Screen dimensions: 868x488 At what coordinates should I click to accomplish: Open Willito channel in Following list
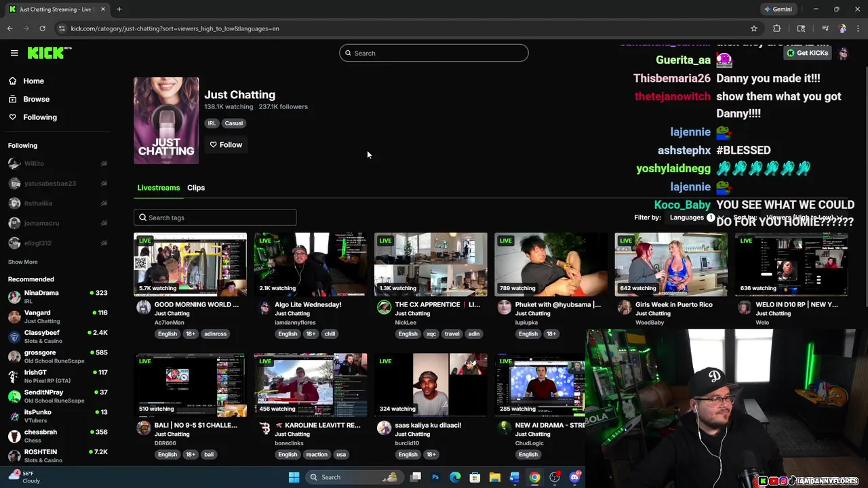pyautogui.click(x=34, y=163)
